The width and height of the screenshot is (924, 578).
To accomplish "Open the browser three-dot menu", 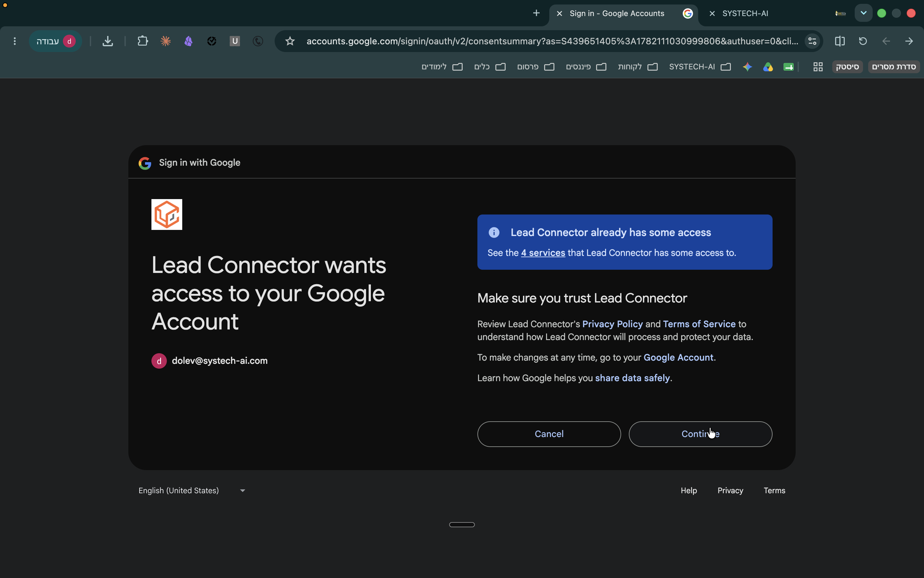I will (x=14, y=41).
